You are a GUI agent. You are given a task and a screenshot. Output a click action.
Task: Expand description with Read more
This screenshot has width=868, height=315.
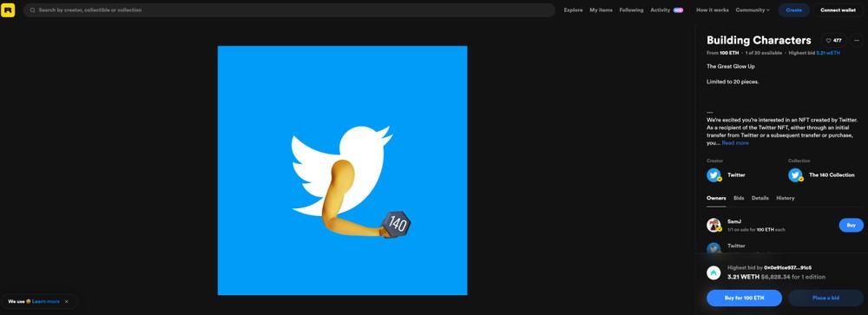coord(735,143)
